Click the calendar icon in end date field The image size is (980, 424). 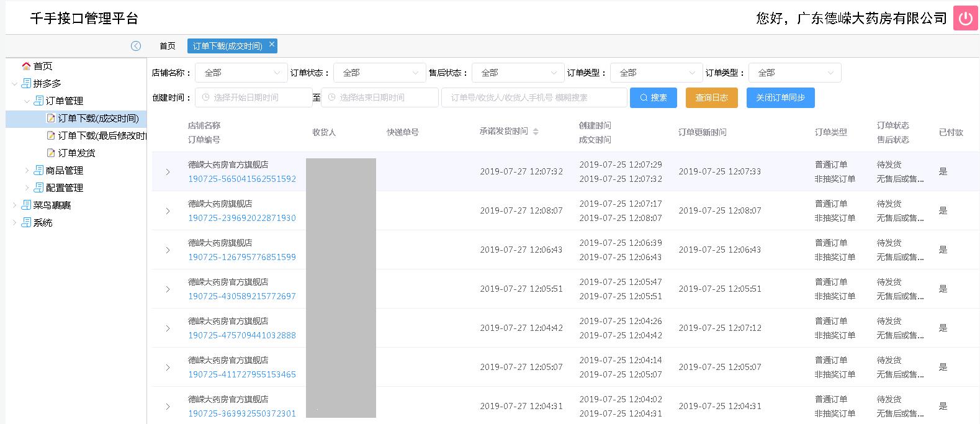[331, 97]
